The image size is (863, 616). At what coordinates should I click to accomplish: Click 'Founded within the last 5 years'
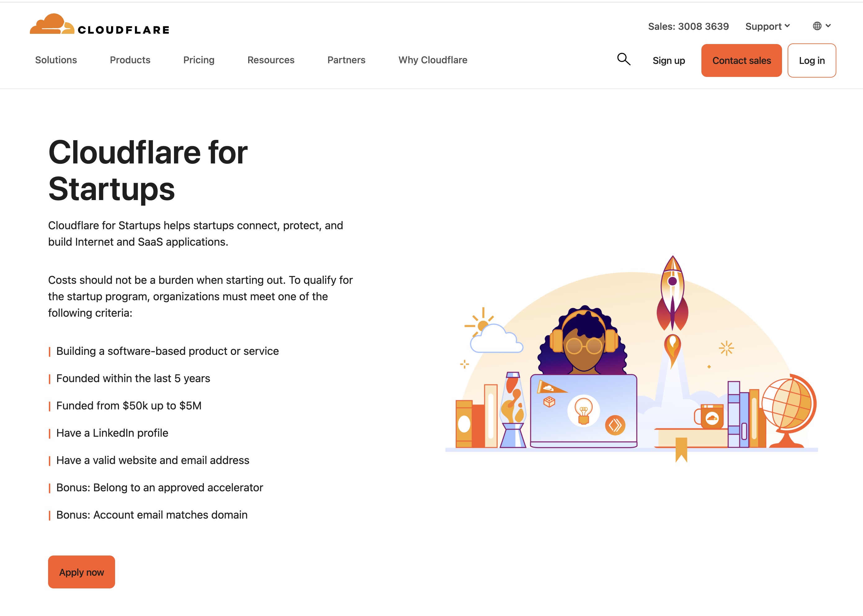coord(133,378)
